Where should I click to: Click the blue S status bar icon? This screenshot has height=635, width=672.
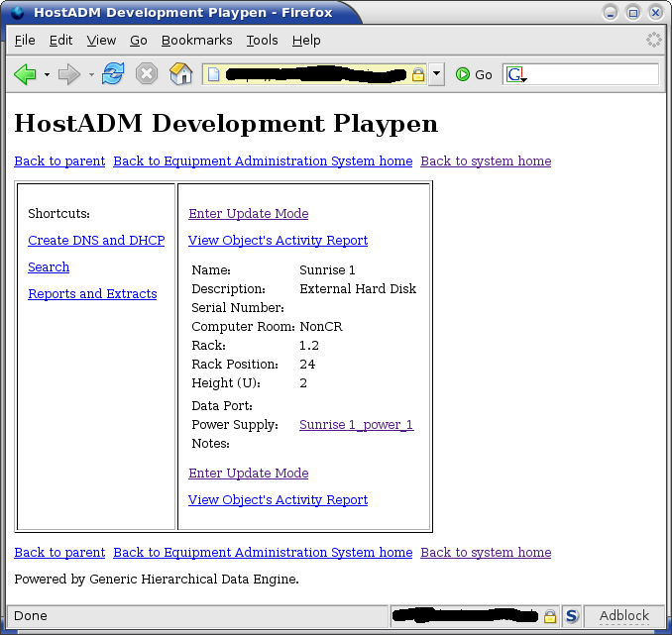(572, 616)
